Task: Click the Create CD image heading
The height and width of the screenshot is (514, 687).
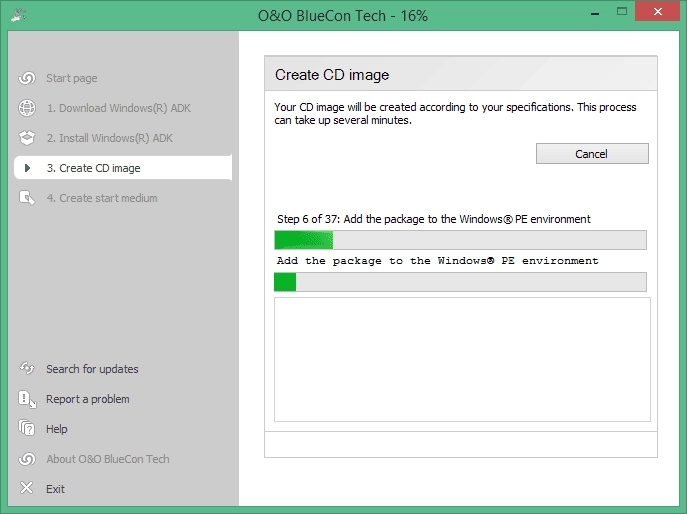Action: (x=332, y=75)
